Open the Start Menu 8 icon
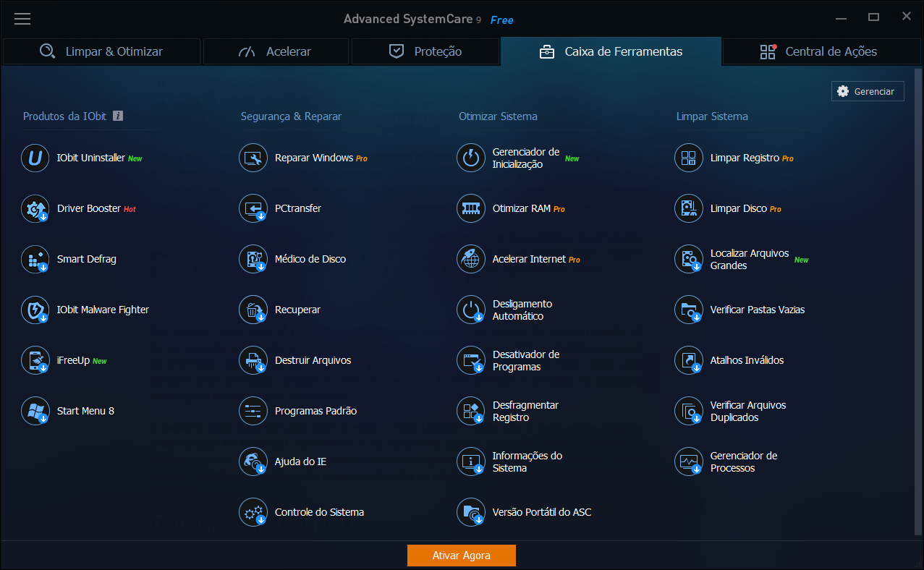Viewport: 924px width, 570px height. click(x=35, y=411)
